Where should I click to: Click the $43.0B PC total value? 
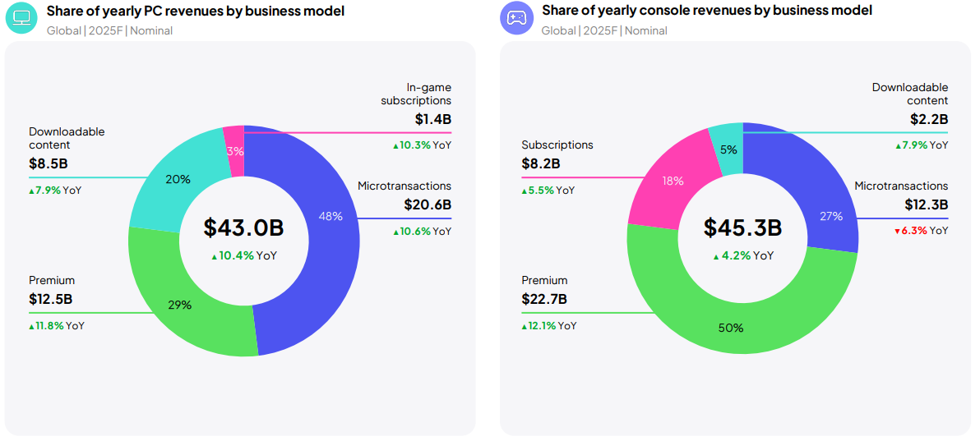[243, 227]
